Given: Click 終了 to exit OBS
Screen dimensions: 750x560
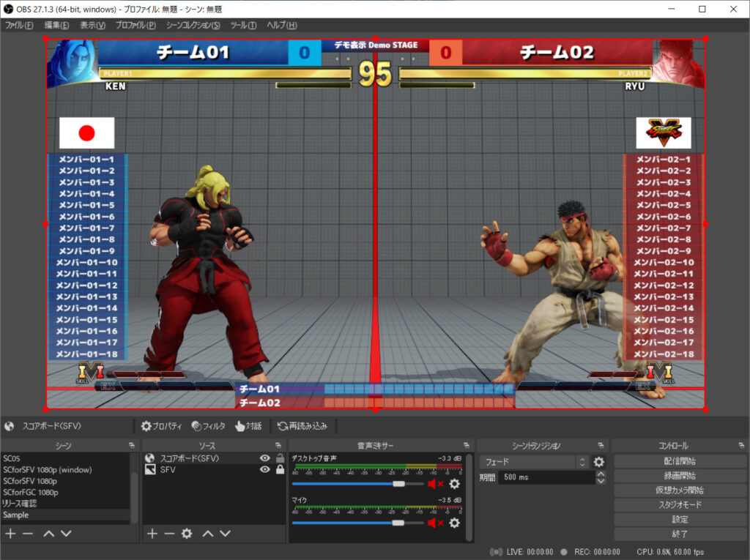Looking at the screenshot, I should click(x=680, y=534).
